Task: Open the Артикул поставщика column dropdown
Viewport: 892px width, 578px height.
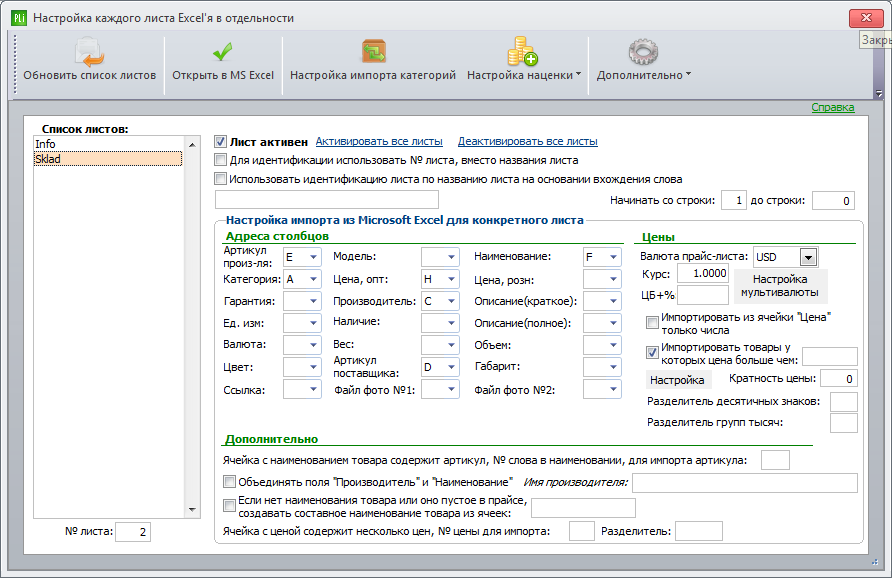Action: (x=451, y=367)
